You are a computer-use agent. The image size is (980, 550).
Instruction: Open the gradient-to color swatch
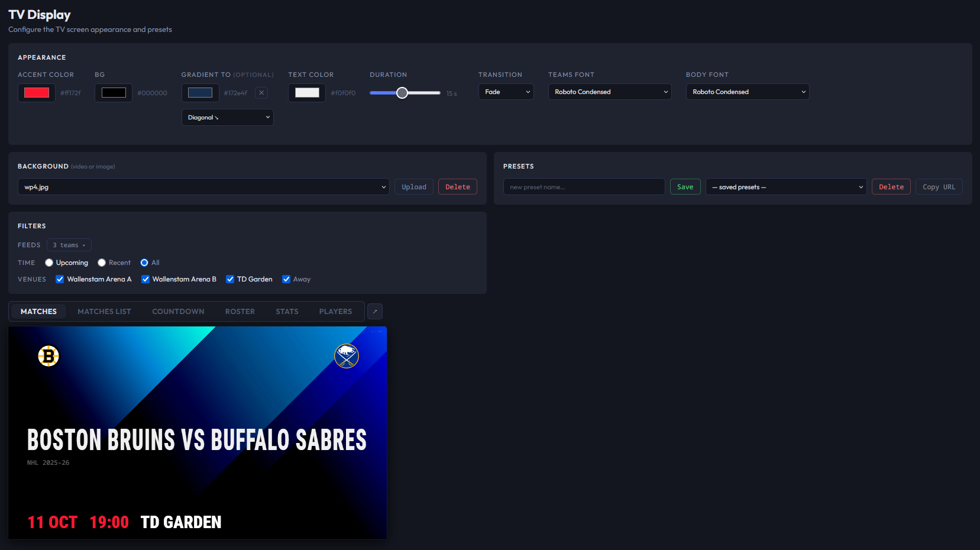coord(200,93)
